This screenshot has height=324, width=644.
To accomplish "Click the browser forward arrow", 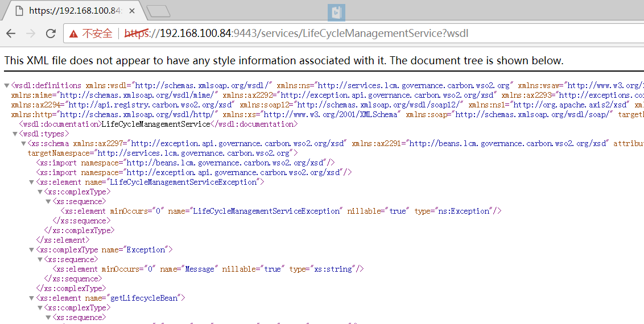I will coord(31,34).
